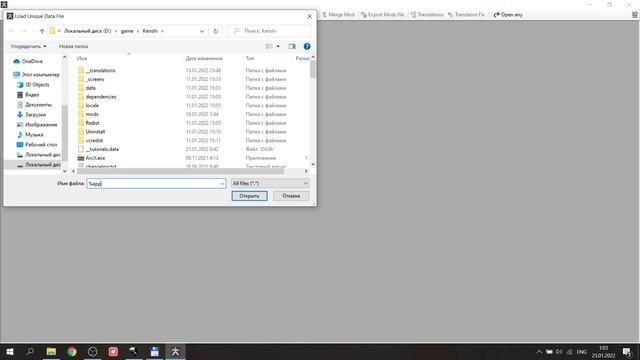Image resolution: width=640 pixels, height=360 pixels.
Task: Select the locale folder
Action: click(x=92, y=105)
